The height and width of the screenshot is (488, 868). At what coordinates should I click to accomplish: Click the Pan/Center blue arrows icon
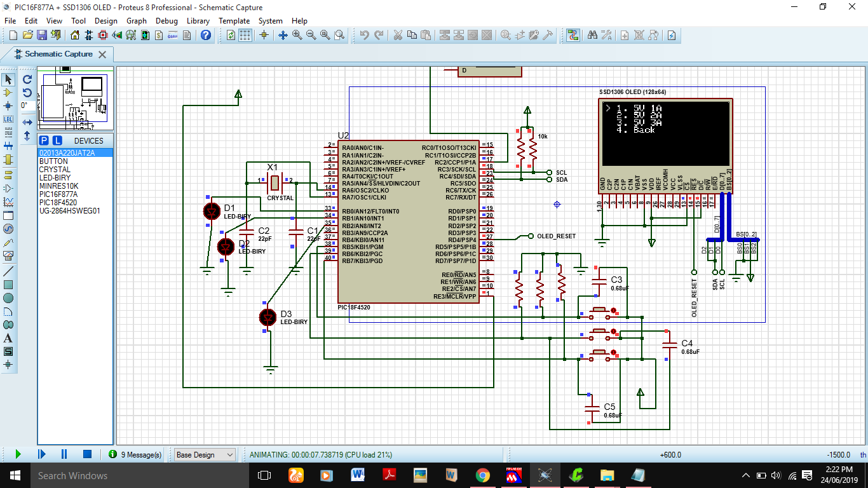(x=283, y=35)
